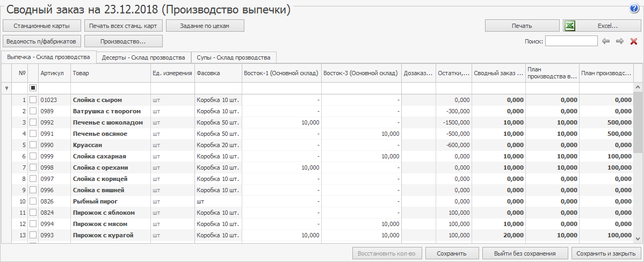Click the filter row funnel icon

6,88
